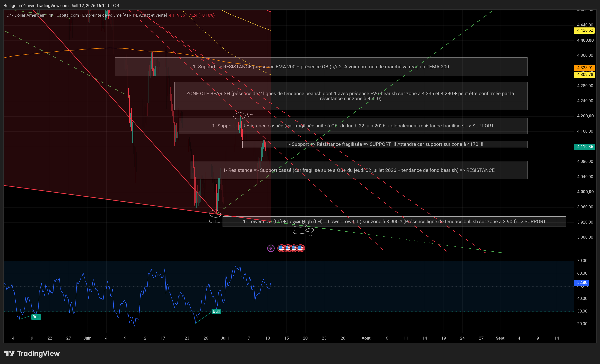Open the leftmost US flag economic event
The height and width of the screenshot is (364, 600).
(x=281, y=248)
